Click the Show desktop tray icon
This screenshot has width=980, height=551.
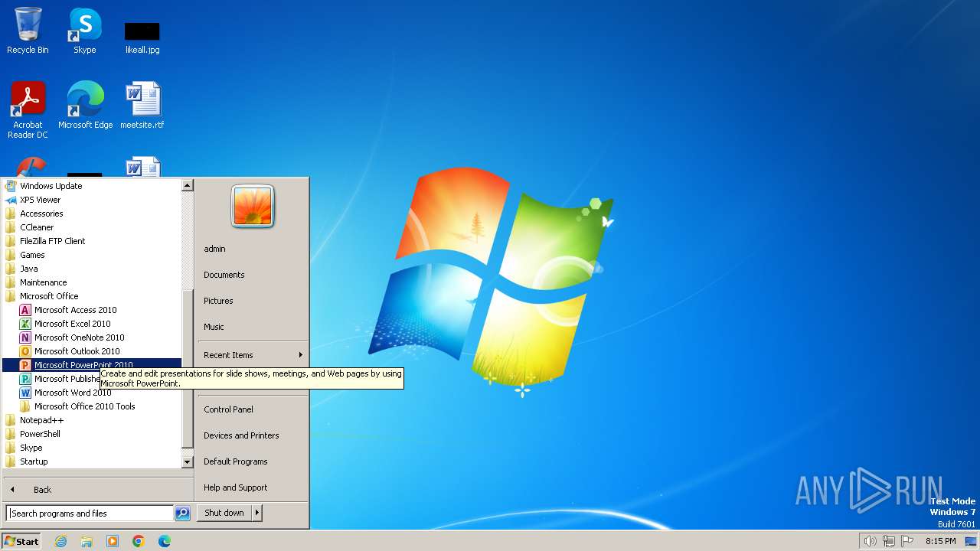(971, 541)
